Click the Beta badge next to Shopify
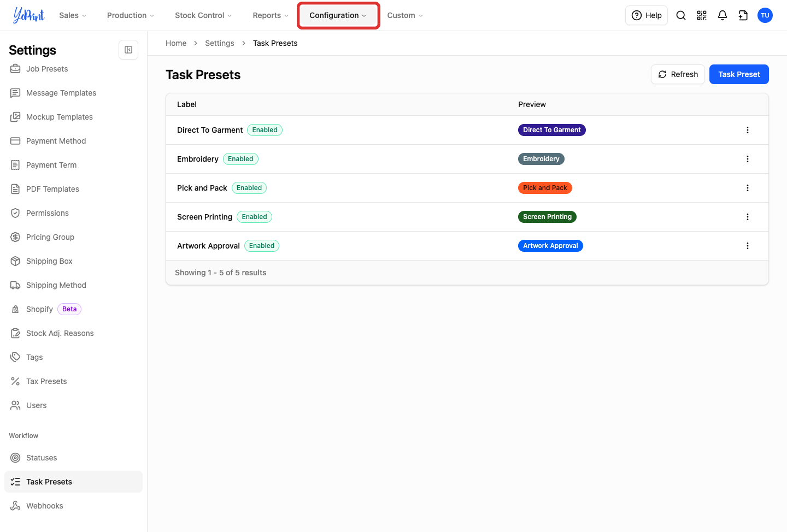This screenshot has width=787, height=532. 69,309
